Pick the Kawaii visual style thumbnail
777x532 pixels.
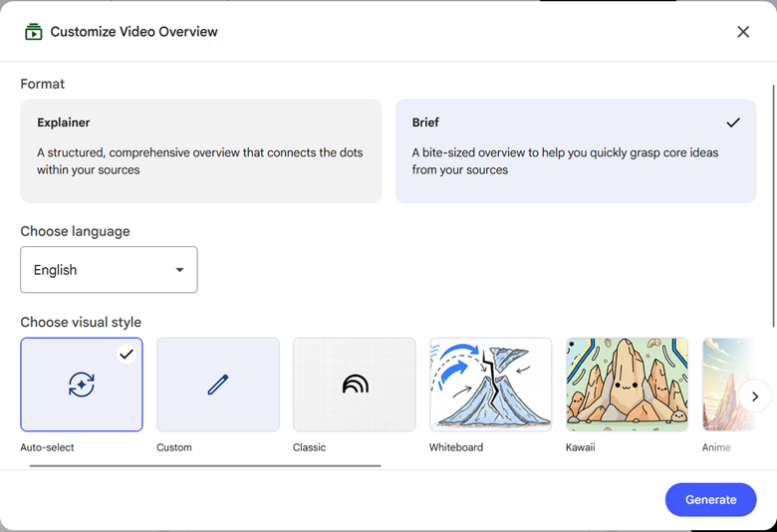[x=627, y=385]
